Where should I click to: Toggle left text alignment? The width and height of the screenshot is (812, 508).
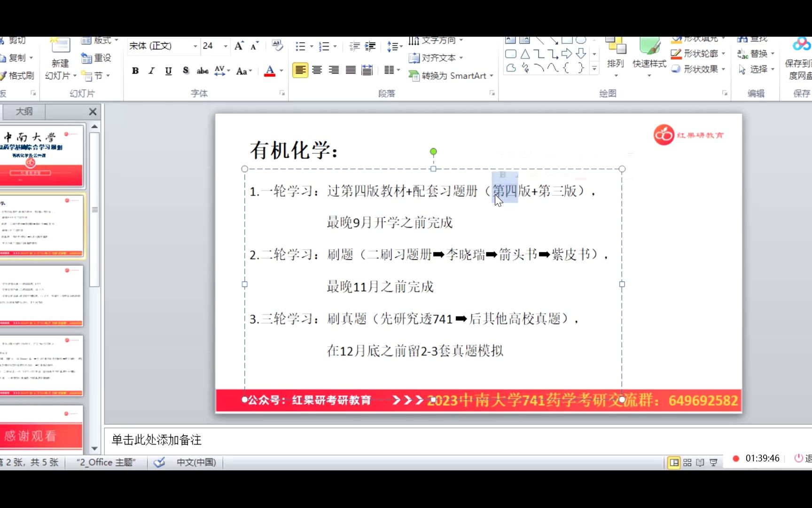(x=300, y=71)
